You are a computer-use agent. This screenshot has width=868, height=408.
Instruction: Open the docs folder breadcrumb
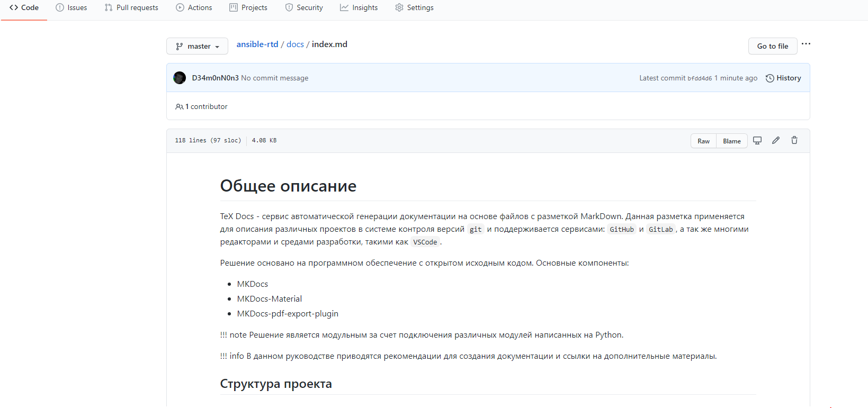click(x=295, y=44)
